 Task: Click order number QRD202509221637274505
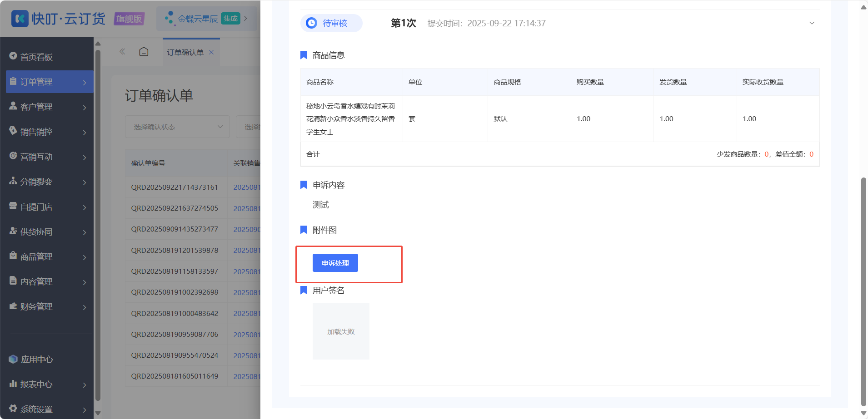click(x=175, y=208)
